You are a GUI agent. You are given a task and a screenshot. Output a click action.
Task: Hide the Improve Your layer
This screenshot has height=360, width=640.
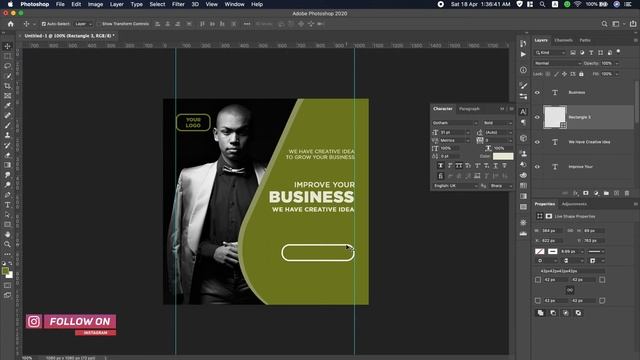(x=537, y=167)
